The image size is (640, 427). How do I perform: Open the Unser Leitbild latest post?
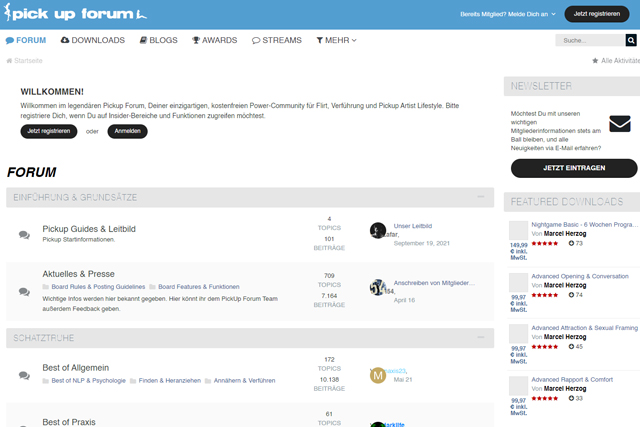click(x=413, y=226)
